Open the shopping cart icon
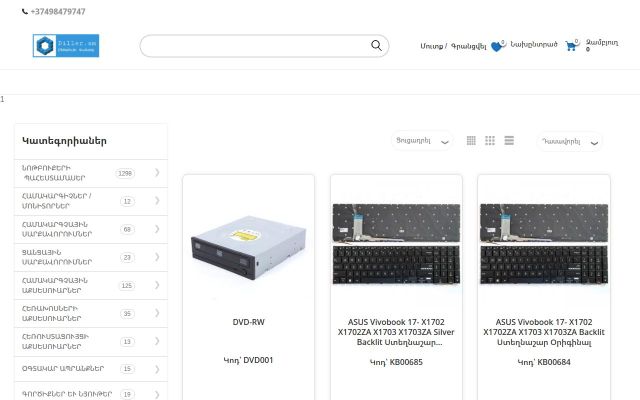 tap(571, 46)
